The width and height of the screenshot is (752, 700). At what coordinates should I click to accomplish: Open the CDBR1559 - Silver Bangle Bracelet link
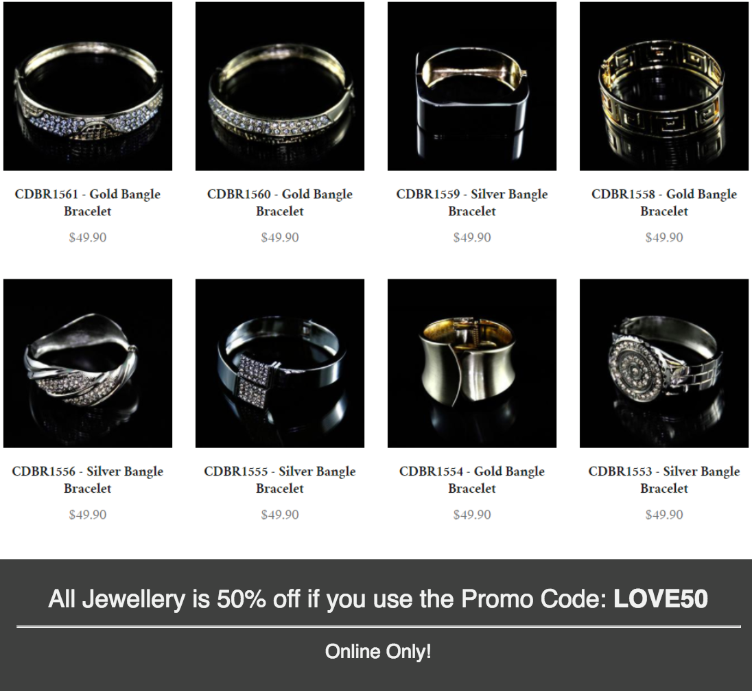(472, 202)
